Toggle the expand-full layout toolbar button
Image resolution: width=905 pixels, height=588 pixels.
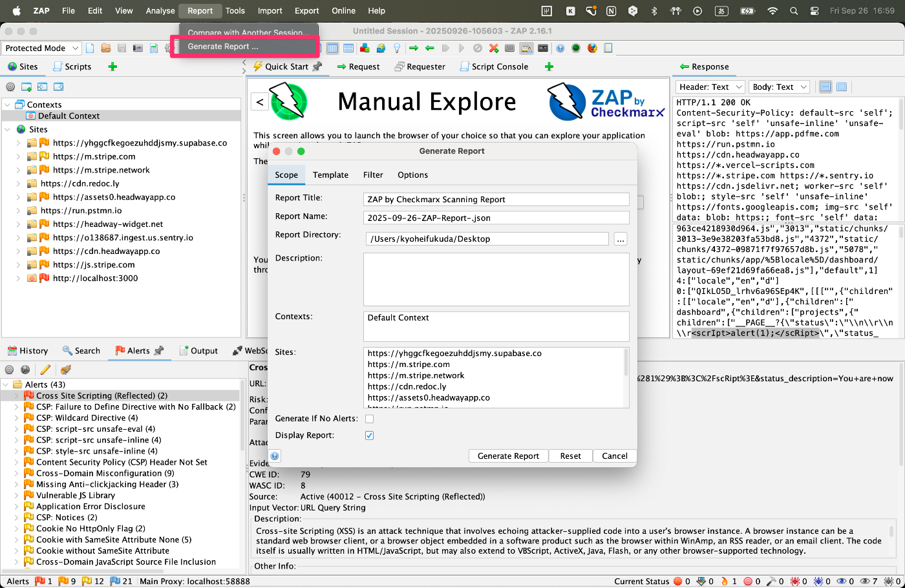tap(348, 48)
